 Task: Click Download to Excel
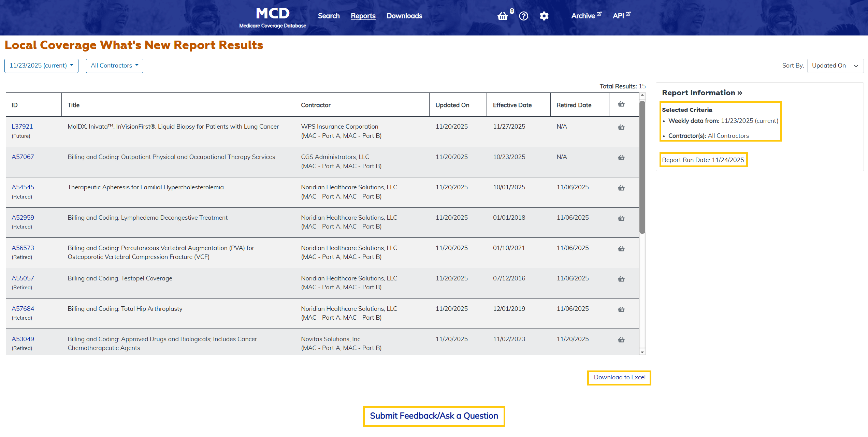pos(619,378)
